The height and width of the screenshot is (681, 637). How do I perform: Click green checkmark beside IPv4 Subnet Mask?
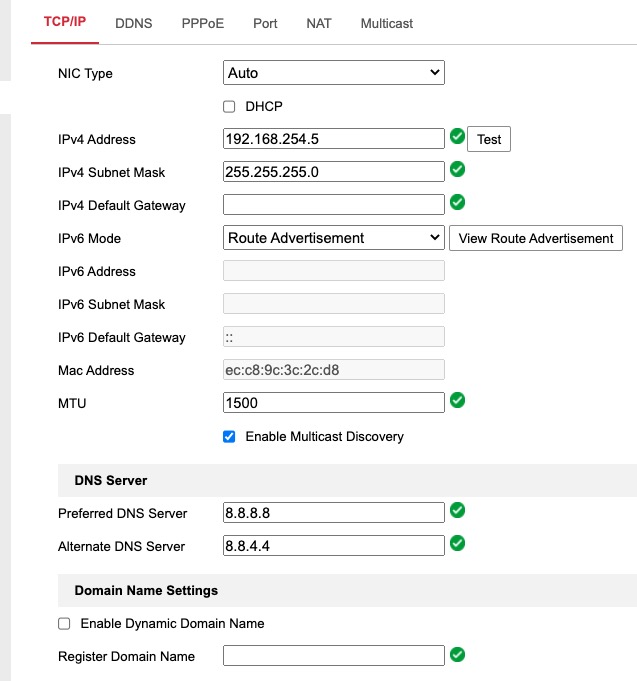tap(457, 170)
